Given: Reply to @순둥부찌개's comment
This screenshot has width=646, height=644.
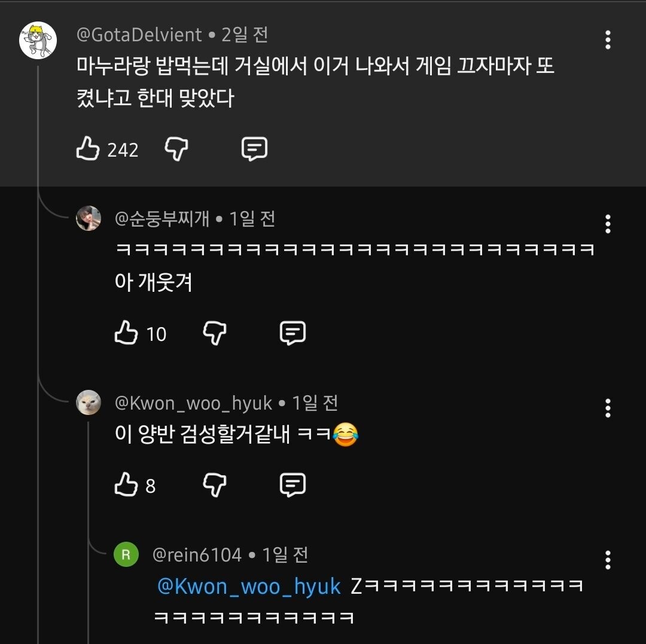Looking at the screenshot, I should tap(292, 333).
